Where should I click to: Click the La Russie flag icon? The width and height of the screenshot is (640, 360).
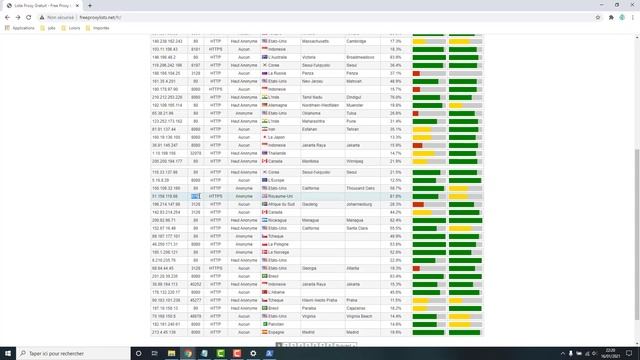264,73
